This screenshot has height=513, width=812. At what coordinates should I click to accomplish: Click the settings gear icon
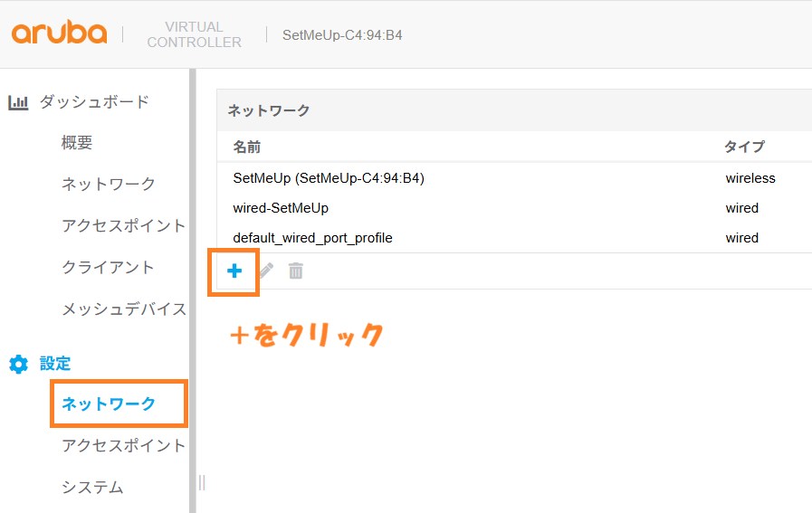[18, 364]
